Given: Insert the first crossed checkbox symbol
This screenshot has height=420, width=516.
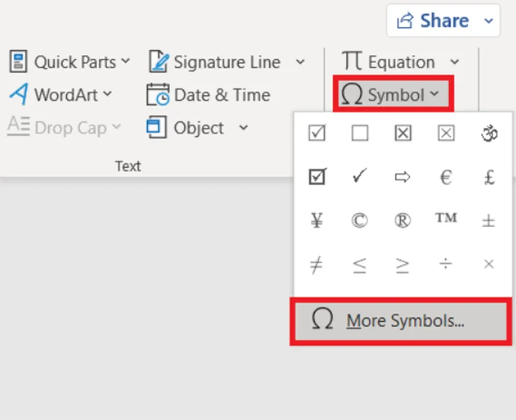Looking at the screenshot, I should point(402,134).
